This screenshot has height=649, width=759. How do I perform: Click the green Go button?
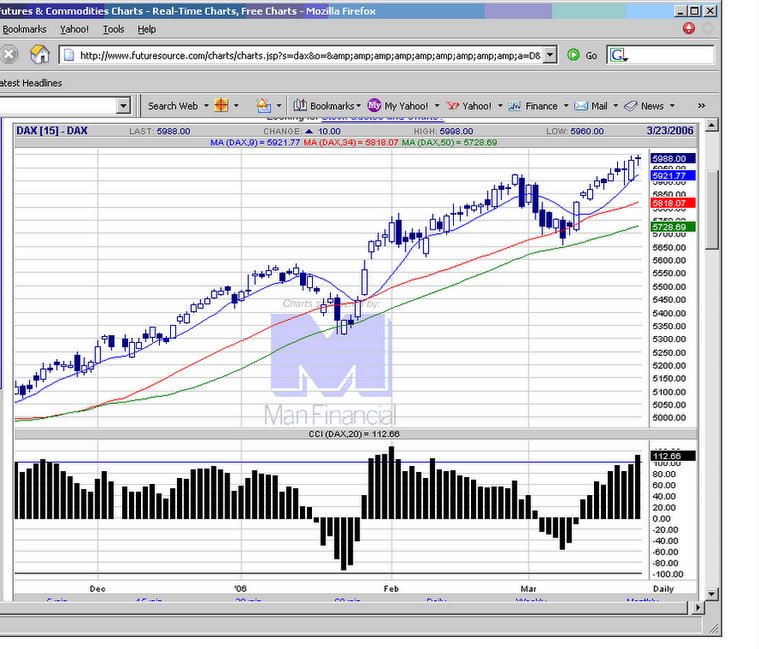pos(582,55)
